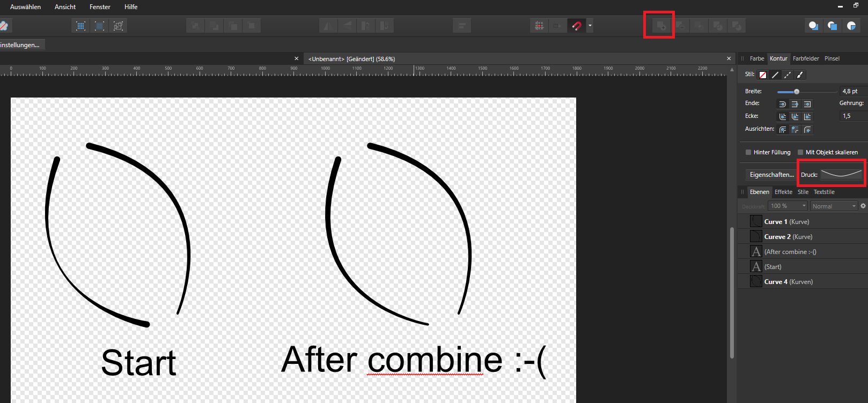The height and width of the screenshot is (403, 868).
Task: Select the Curve 1 layer
Action: (x=803, y=221)
